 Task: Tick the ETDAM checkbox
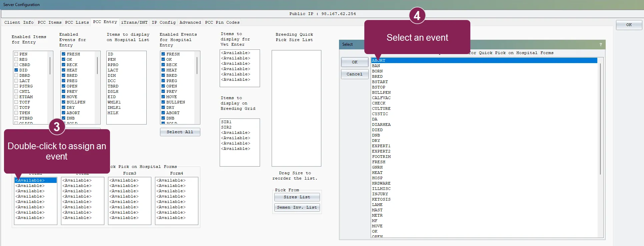coord(16,97)
